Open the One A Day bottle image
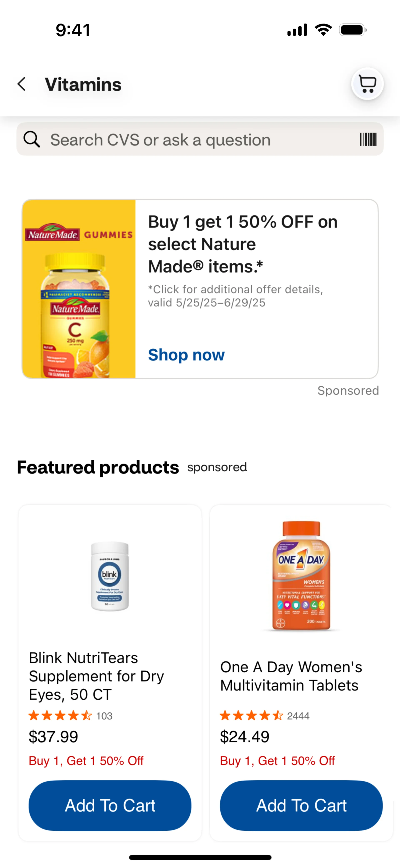 (x=301, y=576)
